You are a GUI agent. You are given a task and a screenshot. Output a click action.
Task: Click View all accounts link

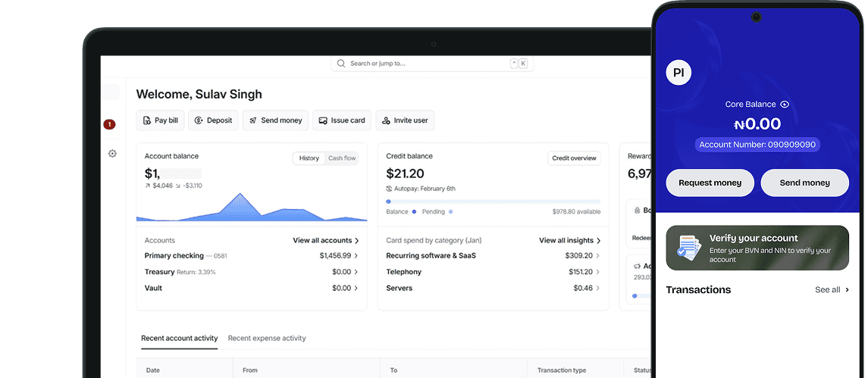pyautogui.click(x=326, y=240)
